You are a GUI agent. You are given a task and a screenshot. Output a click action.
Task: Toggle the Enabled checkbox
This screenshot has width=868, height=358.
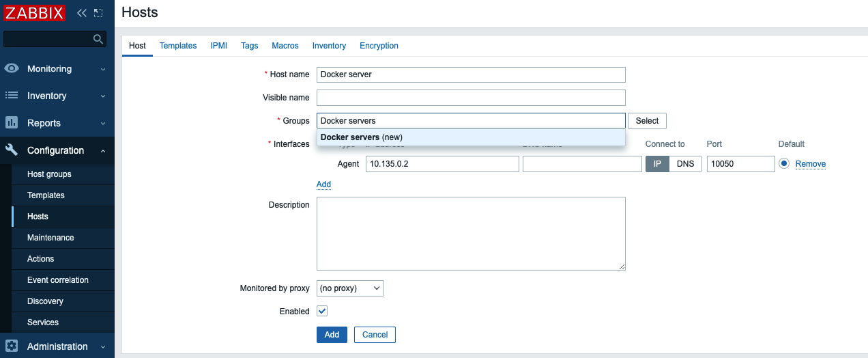click(x=322, y=311)
